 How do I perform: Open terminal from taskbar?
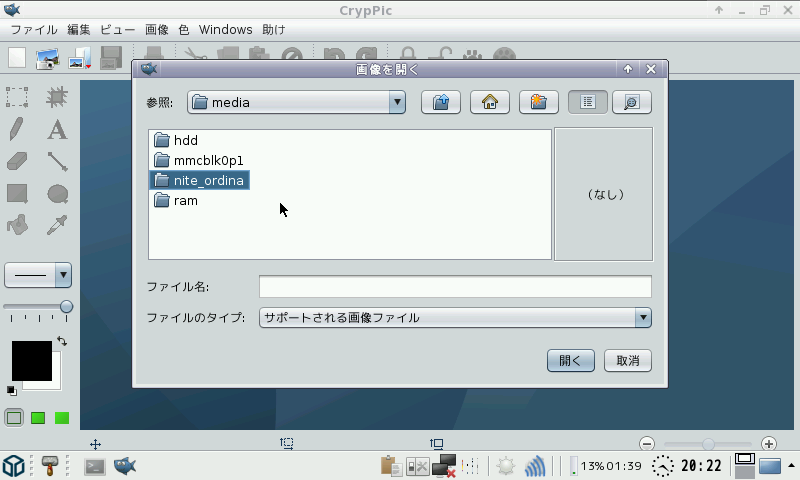pyautogui.click(x=95, y=466)
